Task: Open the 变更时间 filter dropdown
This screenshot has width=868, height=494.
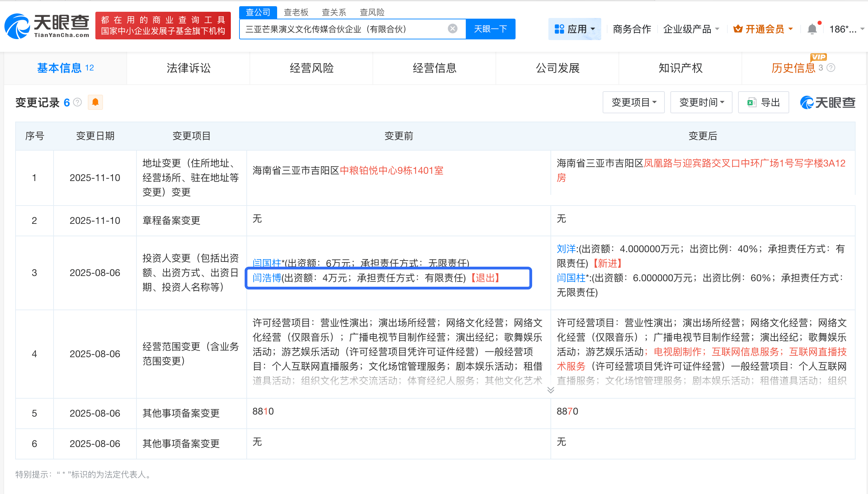Action: click(701, 102)
